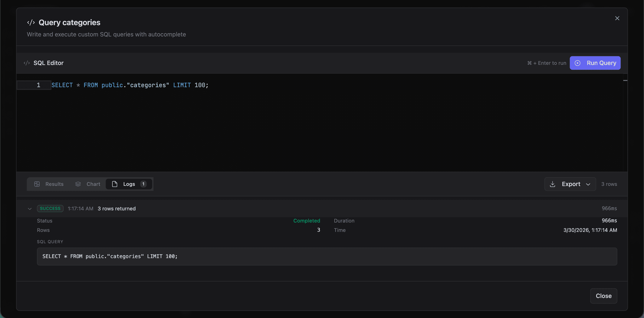Place cursor in the SELECT statement line
The width and height of the screenshot is (644, 318).
coord(129,85)
